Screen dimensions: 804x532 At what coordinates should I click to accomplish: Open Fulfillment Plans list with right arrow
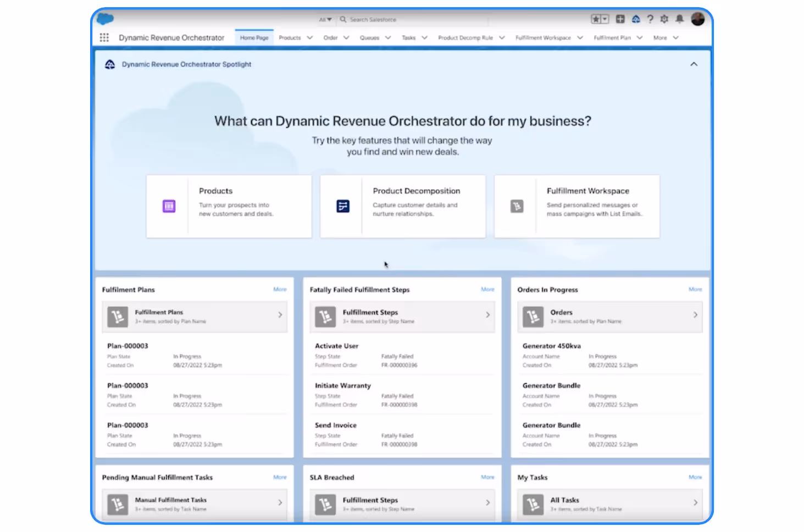[280, 315]
